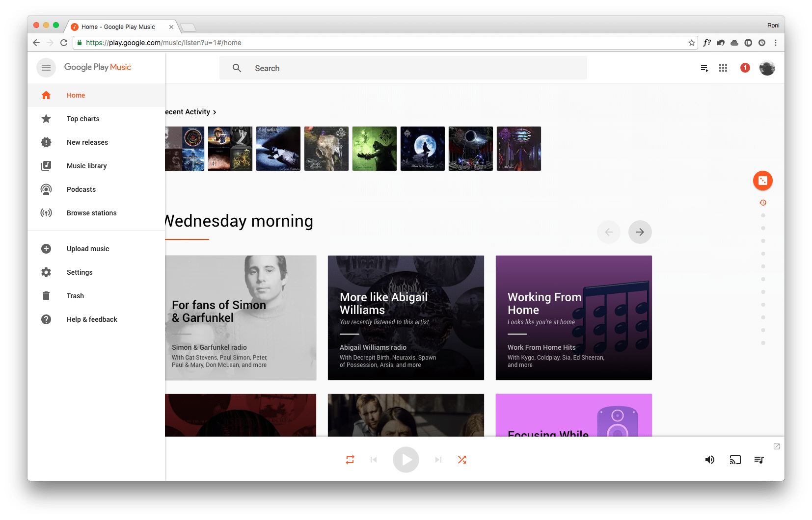Bookmark page with star icon
Viewport: 812px width, 520px height.
pyautogui.click(x=692, y=43)
